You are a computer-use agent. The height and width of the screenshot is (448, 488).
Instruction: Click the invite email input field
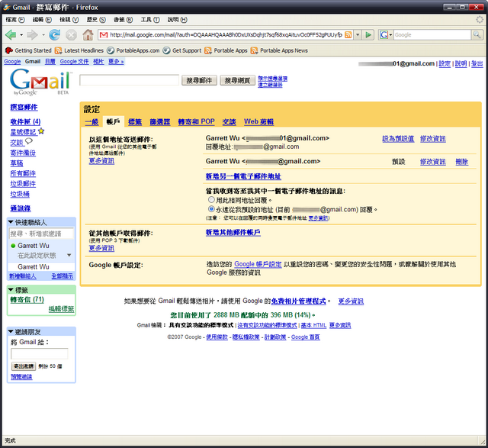click(x=39, y=353)
